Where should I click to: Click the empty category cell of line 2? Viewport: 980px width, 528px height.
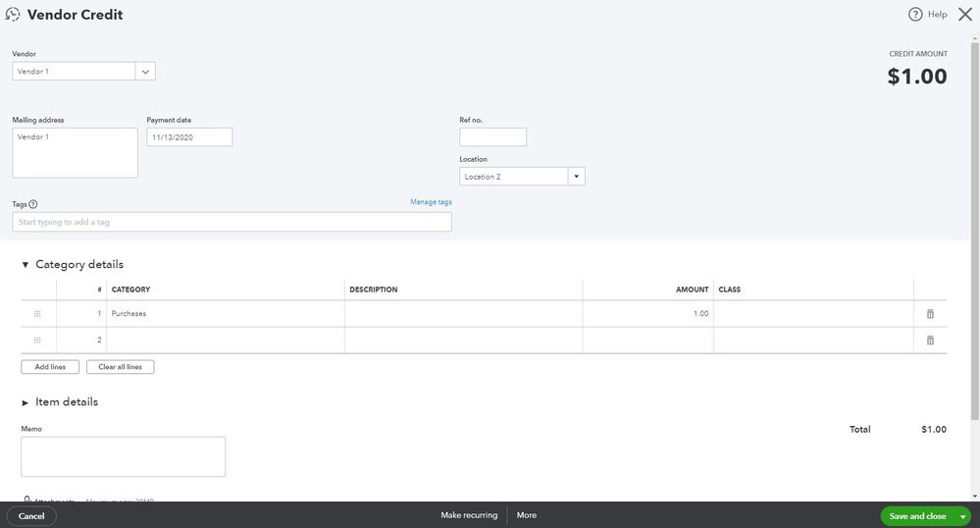tap(225, 341)
